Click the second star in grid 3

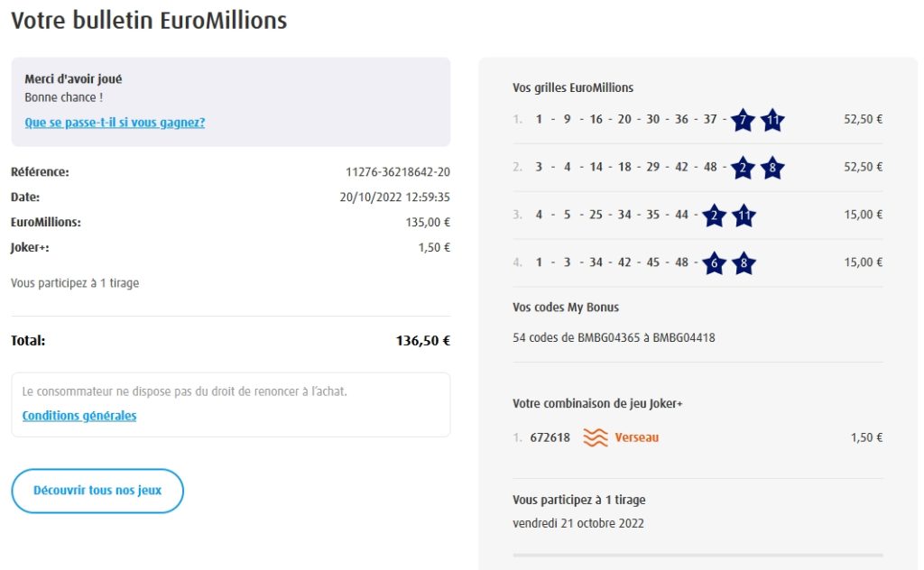pos(744,216)
